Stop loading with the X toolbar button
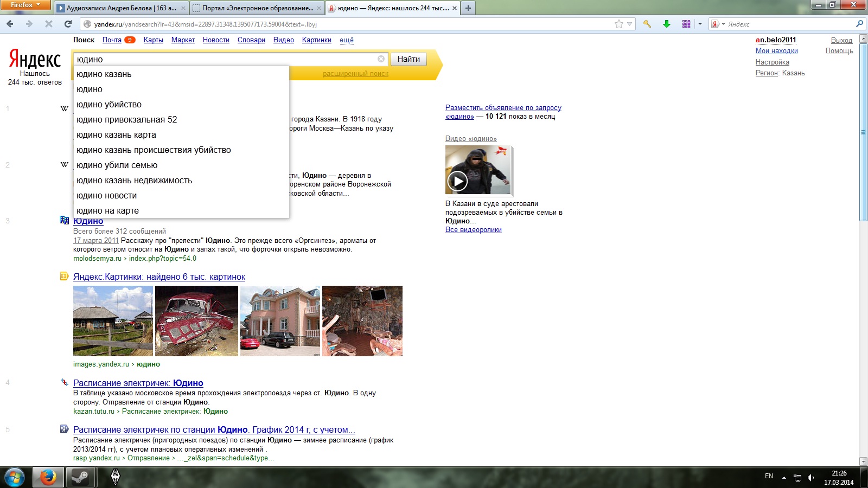The image size is (868, 488). coord(49,24)
